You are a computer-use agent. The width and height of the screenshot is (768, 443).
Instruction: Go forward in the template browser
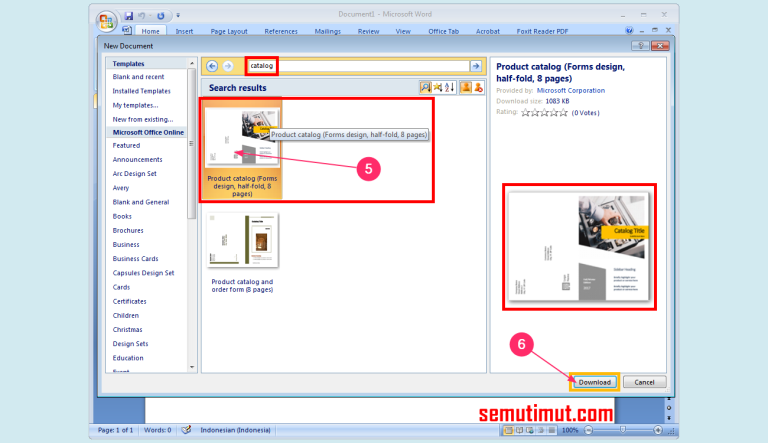point(228,66)
